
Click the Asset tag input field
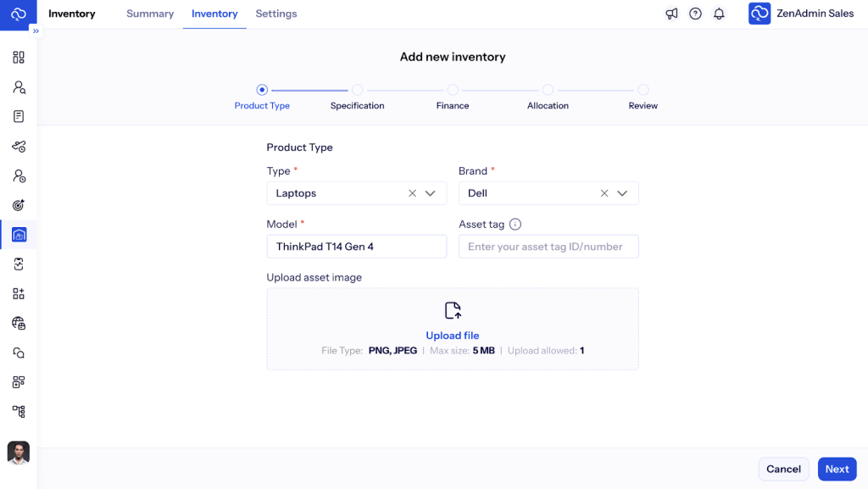coord(548,247)
